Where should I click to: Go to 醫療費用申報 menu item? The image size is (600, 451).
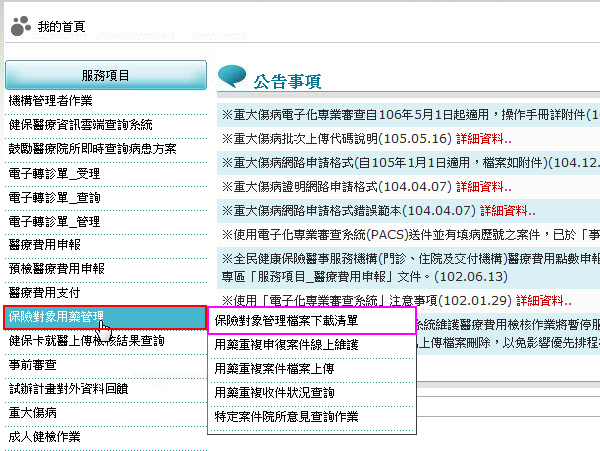[x=44, y=245]
